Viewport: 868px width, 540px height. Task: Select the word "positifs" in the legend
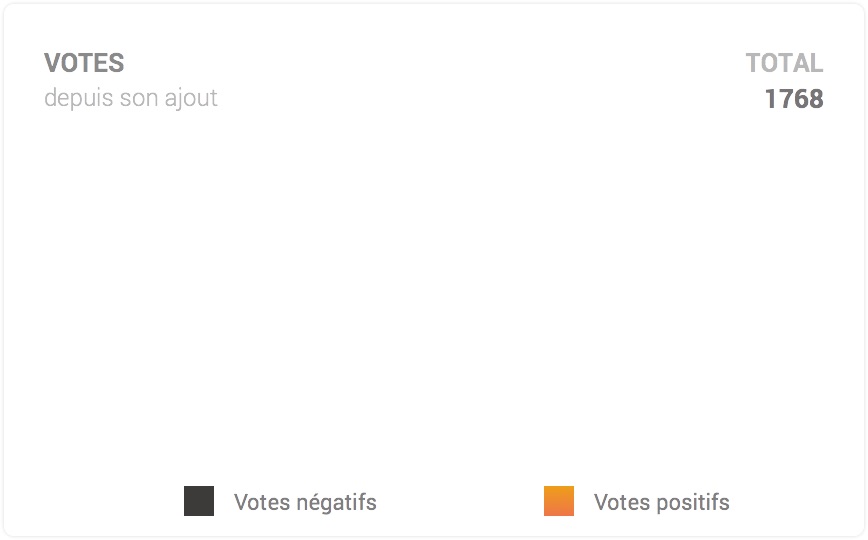click(x=693, y=502)
